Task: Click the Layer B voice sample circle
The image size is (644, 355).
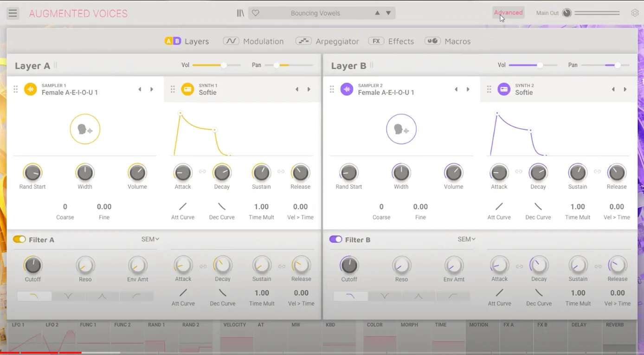Action: [x=401, y=129]
